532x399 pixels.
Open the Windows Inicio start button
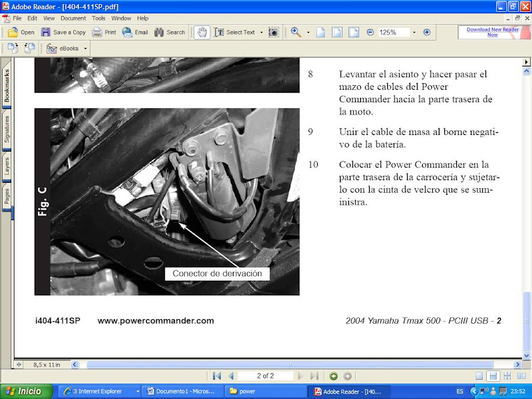coord(27,391)
